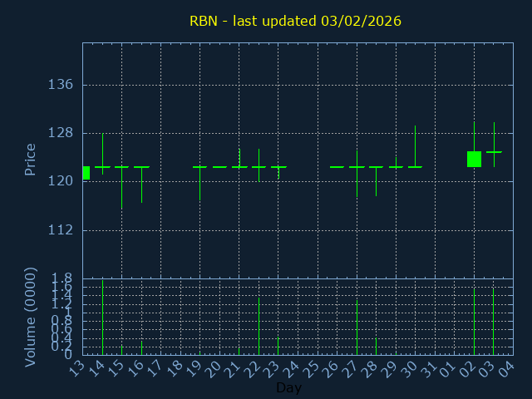Screen dimensions: 532x399
Task: Click the Price axis label
Action: 31,159
